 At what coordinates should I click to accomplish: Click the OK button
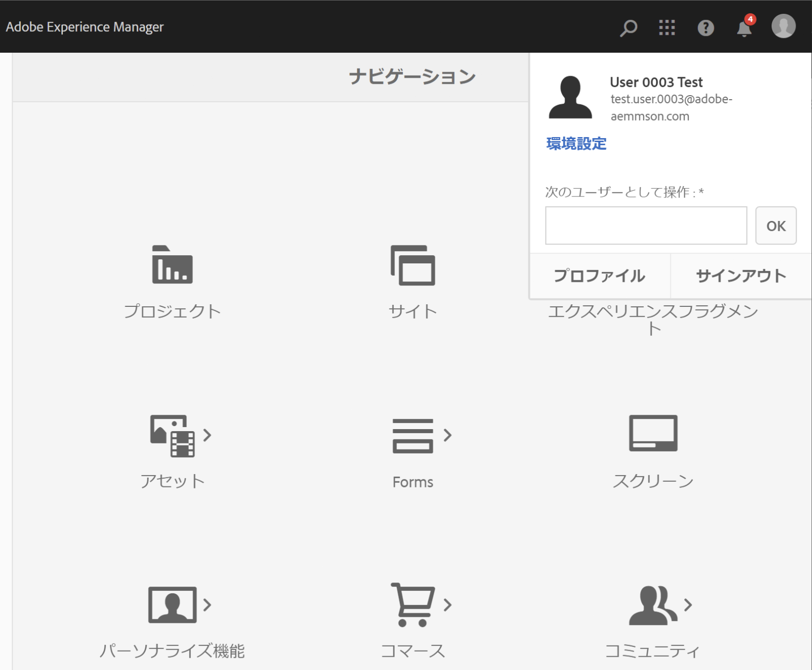coord(776,226)
